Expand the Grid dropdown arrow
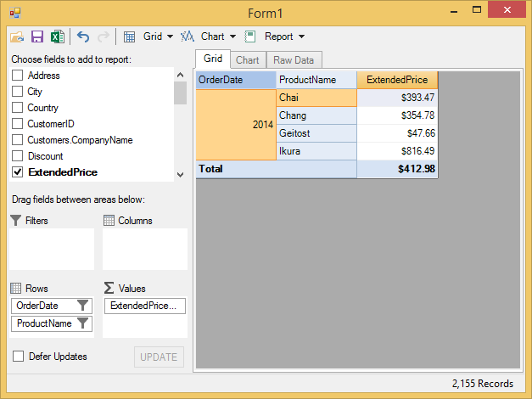 (170, 37)
